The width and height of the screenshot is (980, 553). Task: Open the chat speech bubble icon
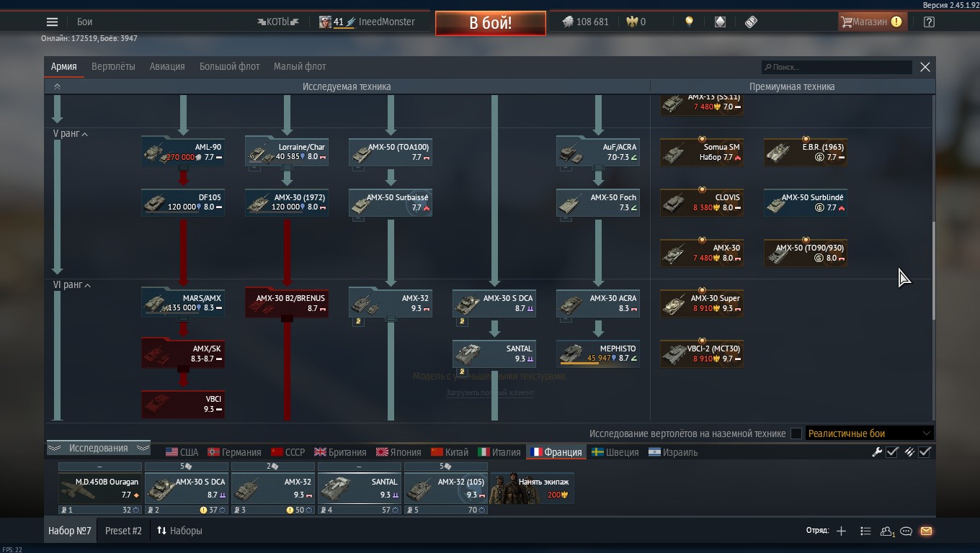tap(906, 531)
